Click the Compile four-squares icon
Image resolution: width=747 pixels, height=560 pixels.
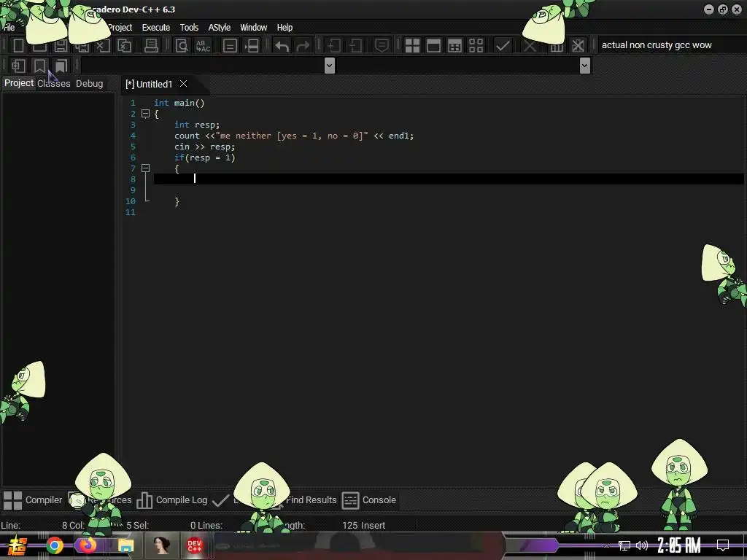[413, 46]
